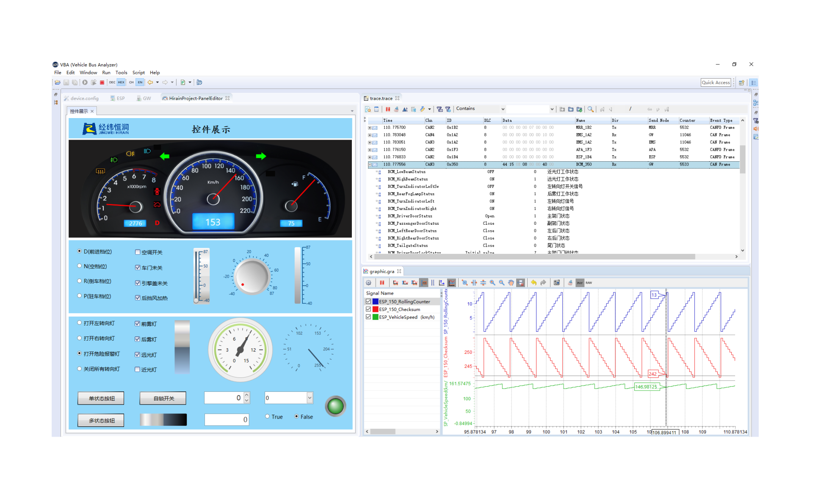Toggle PHY value mode in graphic toolbar

pos(580,283)
